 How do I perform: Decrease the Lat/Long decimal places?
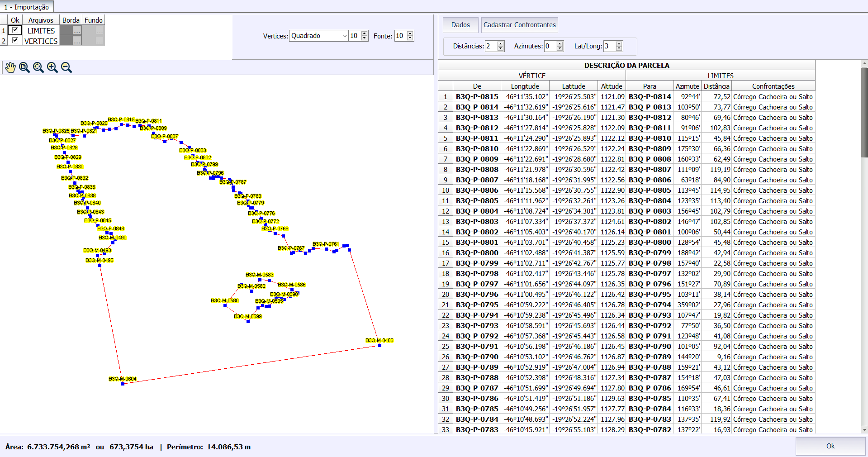(619, 48)
